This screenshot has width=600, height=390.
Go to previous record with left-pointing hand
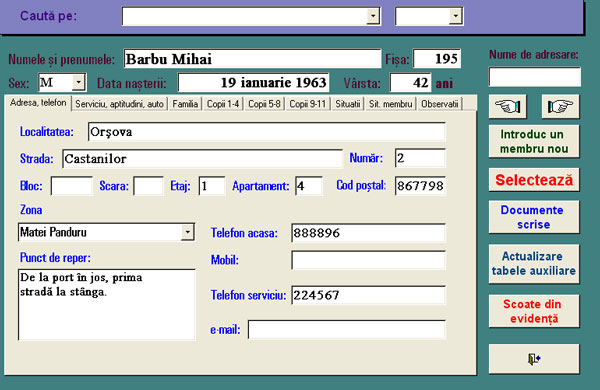[x=507, y=106]
